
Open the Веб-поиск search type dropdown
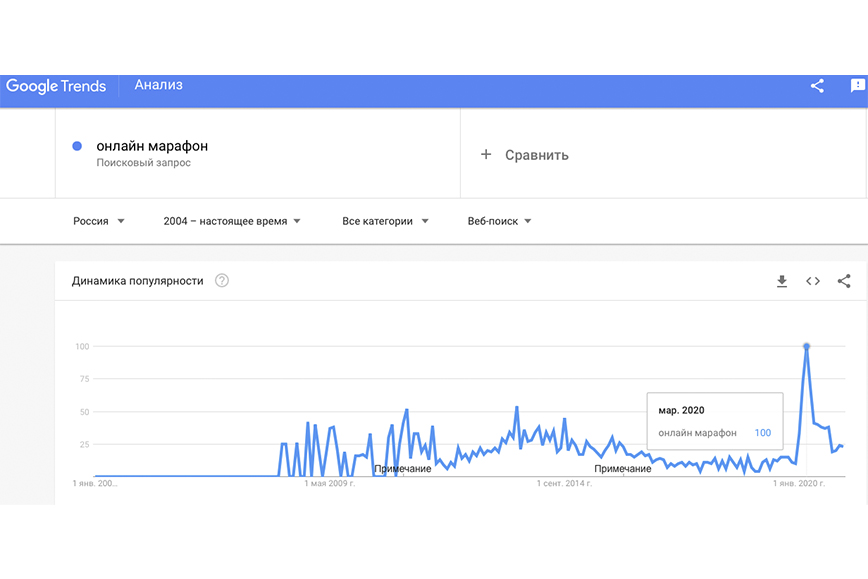click(499, 221)
